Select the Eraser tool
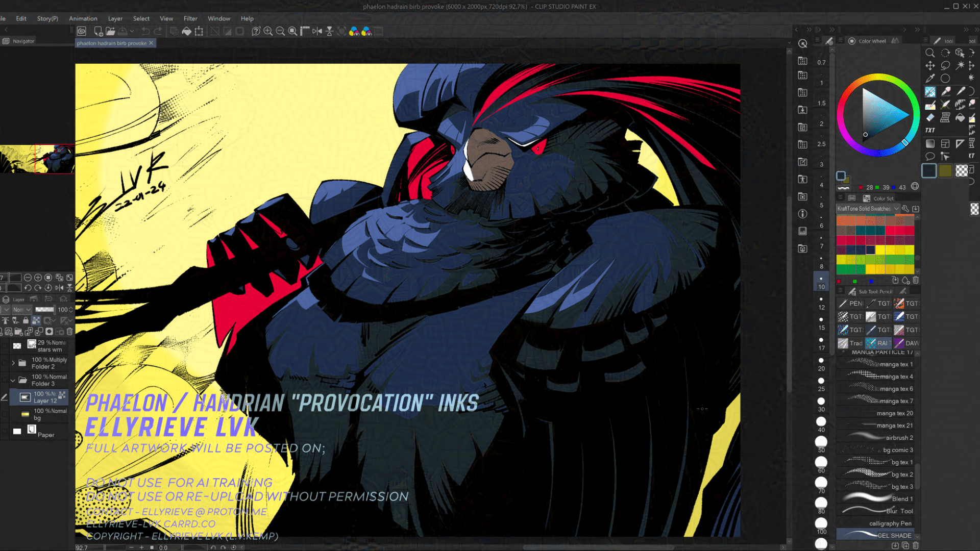Image resolution: width=980 pixels, height=551 pixels. click(x=930, y=118)
